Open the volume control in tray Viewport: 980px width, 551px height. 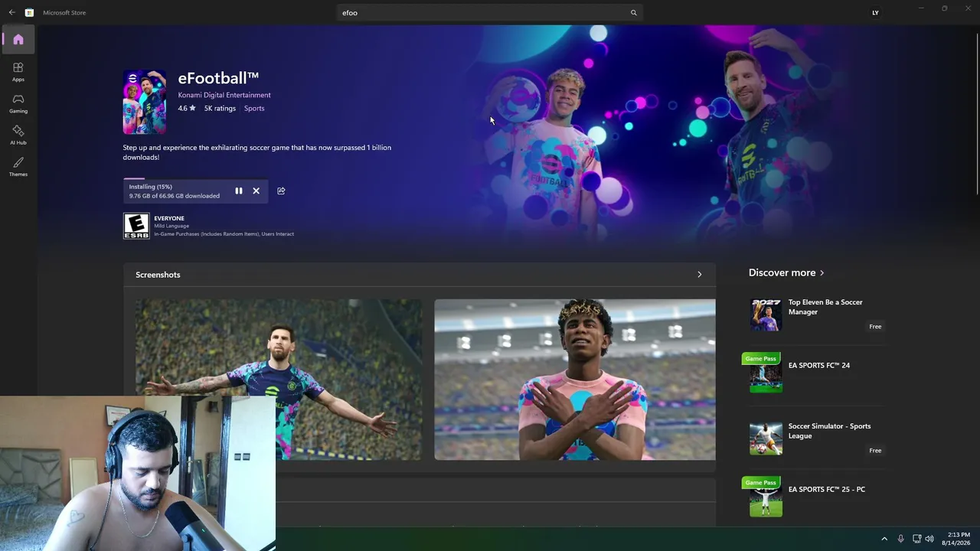click(929, 539)
